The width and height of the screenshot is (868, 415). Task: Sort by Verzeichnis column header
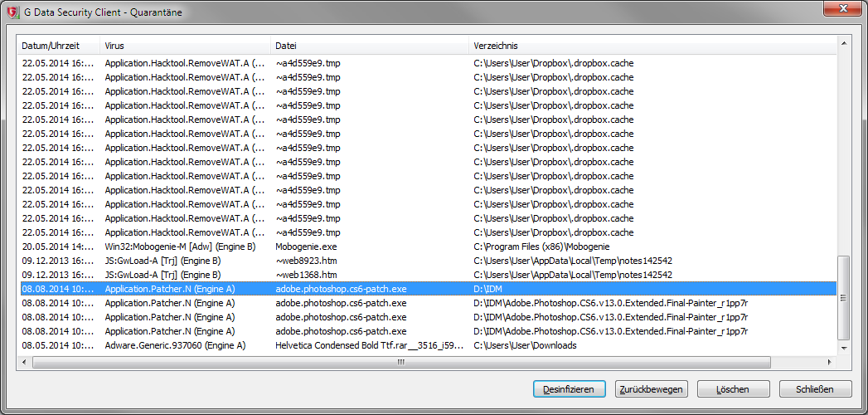[x=652, y=46]
